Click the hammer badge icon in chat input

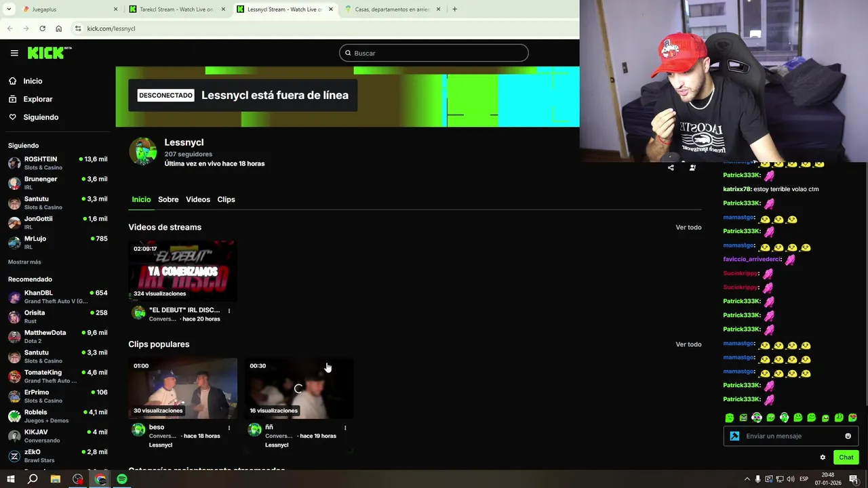734,436
